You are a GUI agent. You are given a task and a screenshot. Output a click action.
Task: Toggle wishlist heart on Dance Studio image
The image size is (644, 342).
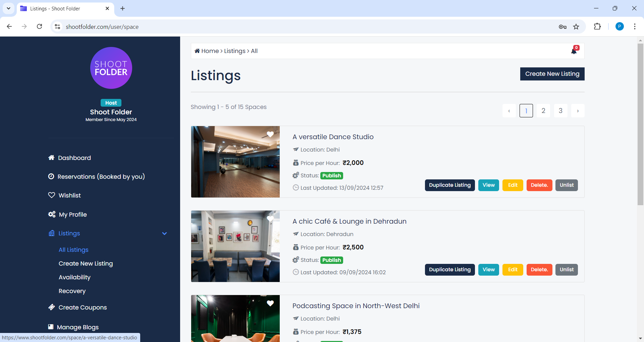pos(270,134)
